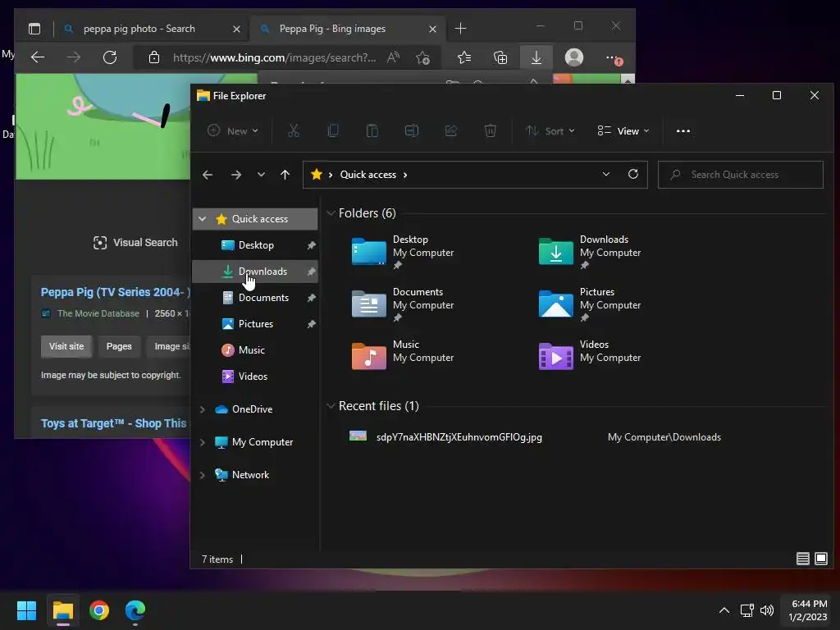
Task: Click the Visit site button in Edge
Action: pos(66,347)
